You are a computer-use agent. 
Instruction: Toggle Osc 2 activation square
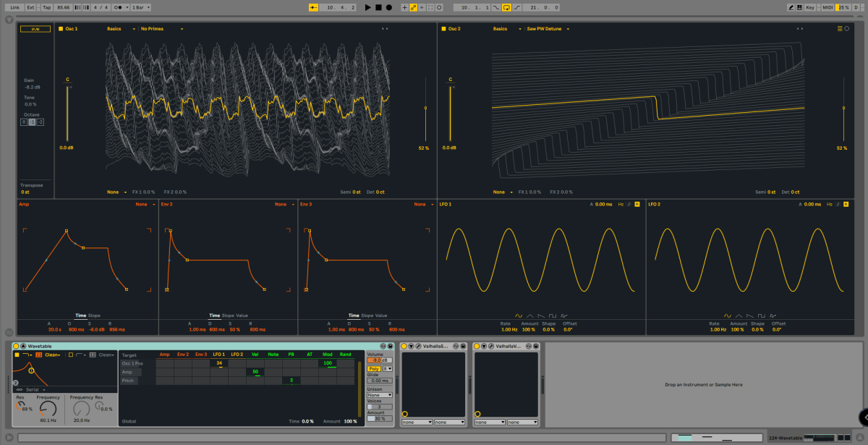pyautogui.click(x=443, y=29)
